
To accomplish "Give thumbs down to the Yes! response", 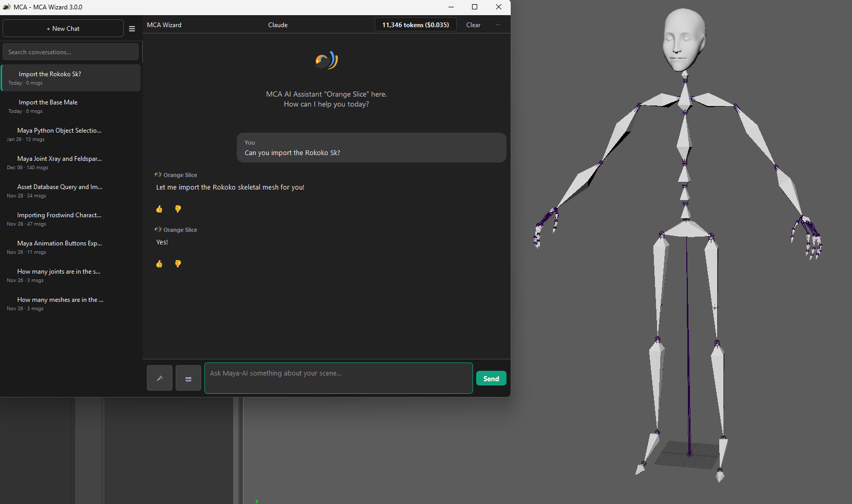I will point(178,264).
